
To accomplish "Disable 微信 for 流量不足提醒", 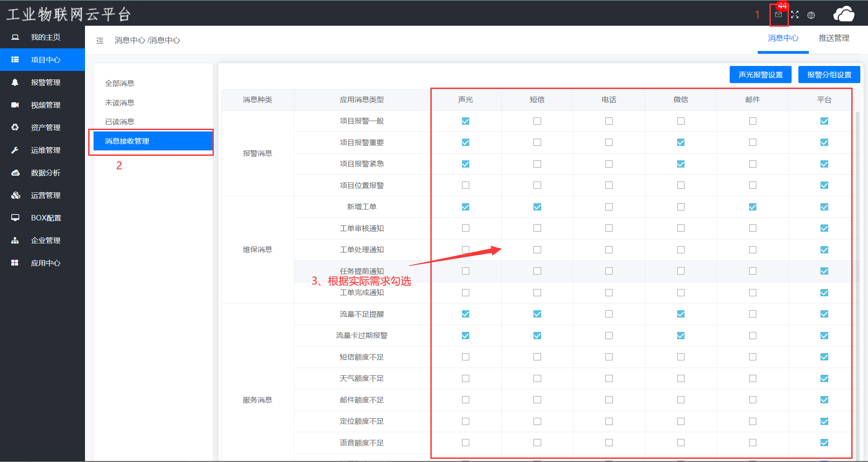I will click(x=680, y=314).
